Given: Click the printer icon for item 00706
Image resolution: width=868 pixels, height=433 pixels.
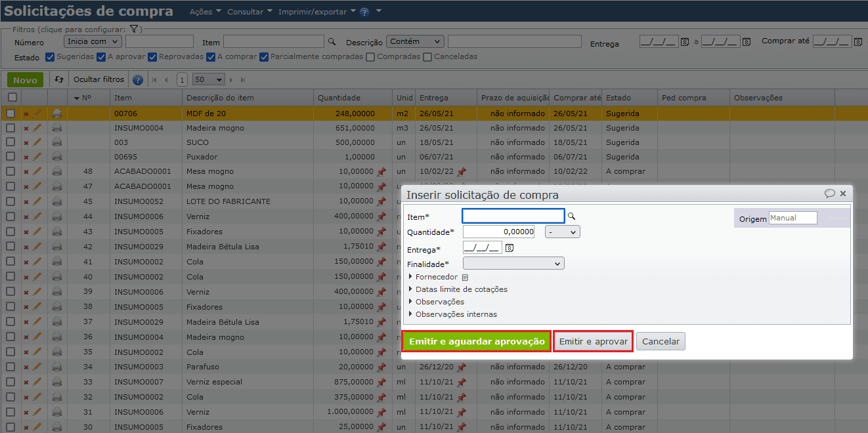Looking at the screenshot, I should (57, 113).
